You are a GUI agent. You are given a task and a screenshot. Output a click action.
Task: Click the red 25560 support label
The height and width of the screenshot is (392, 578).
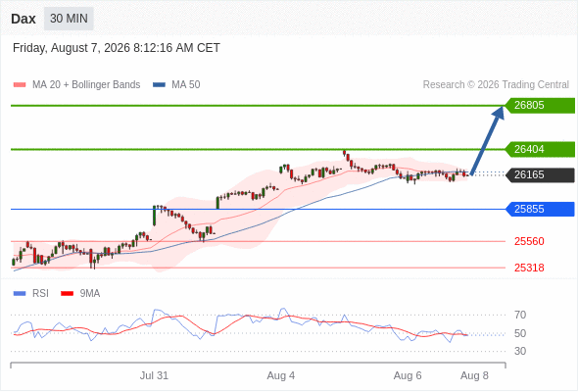click(x=529, y=241)
